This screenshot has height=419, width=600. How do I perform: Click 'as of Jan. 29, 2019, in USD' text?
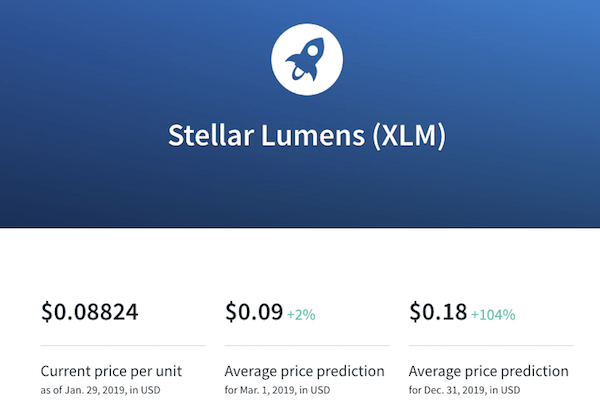(x=101, y=390)
